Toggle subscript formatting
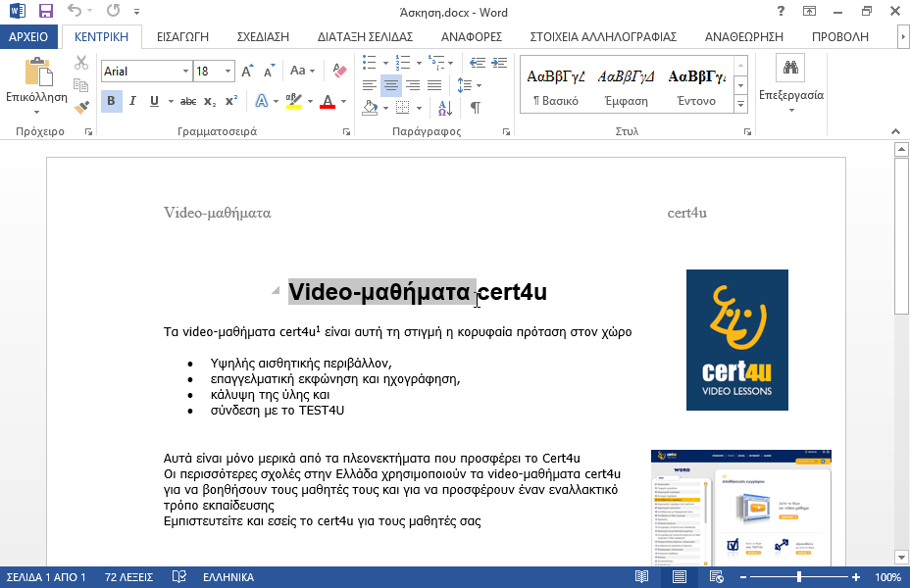 coord(210,102)
